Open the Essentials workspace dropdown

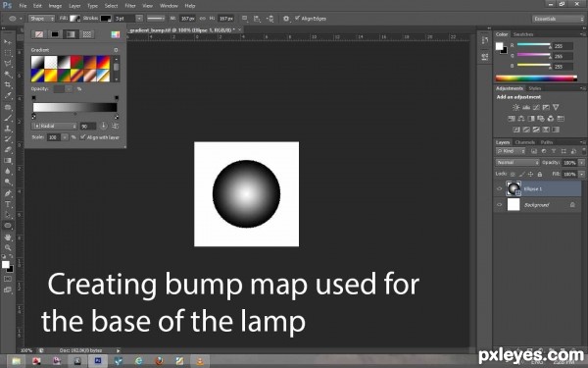click(558, 19)
